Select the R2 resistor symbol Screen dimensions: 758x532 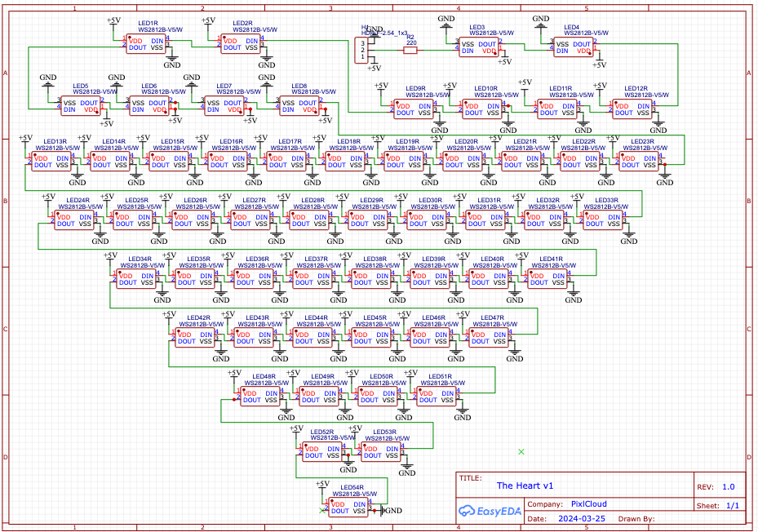pos(410,50)
